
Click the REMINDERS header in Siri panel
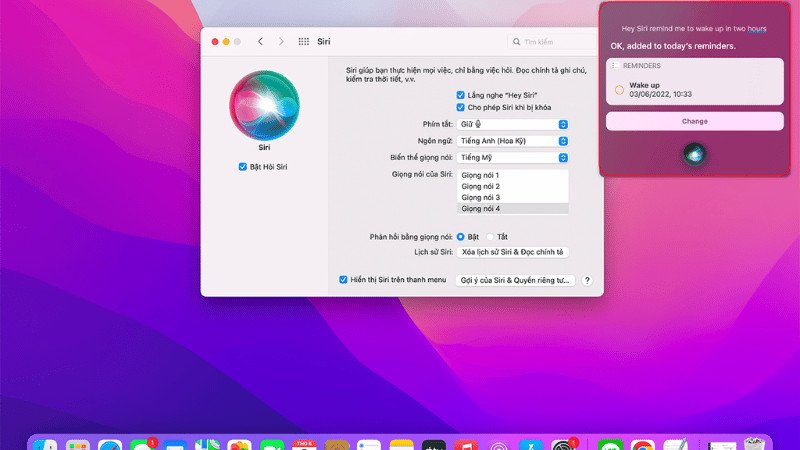click(x=641, y=65)
